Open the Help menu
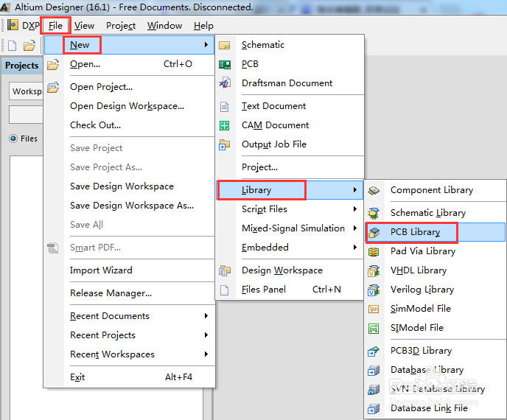Viewport: 507px width, 420px height. point(203,26)
